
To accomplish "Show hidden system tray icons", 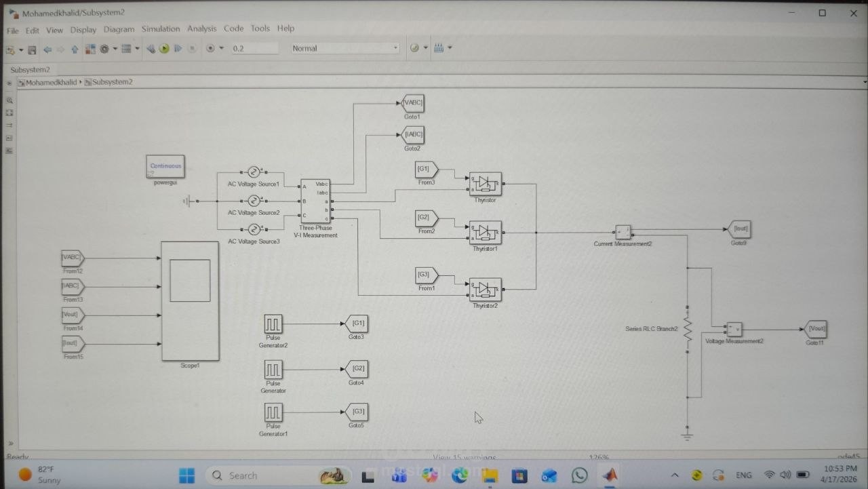I will pos(675,475).
